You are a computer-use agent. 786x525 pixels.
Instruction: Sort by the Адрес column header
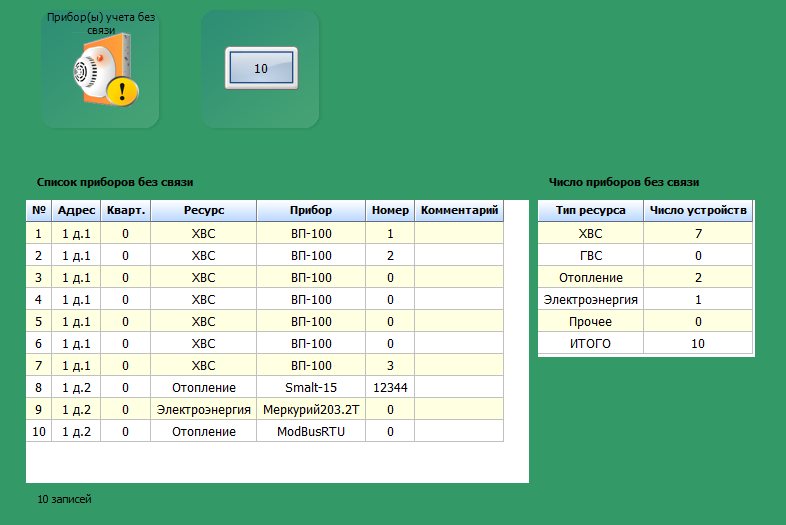click(x=76, y=211)
